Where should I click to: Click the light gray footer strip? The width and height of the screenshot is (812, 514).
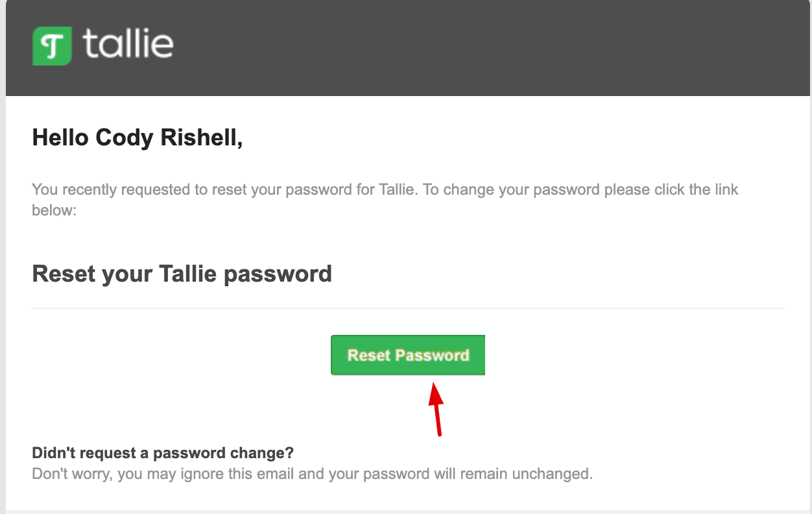pos(406,511)
